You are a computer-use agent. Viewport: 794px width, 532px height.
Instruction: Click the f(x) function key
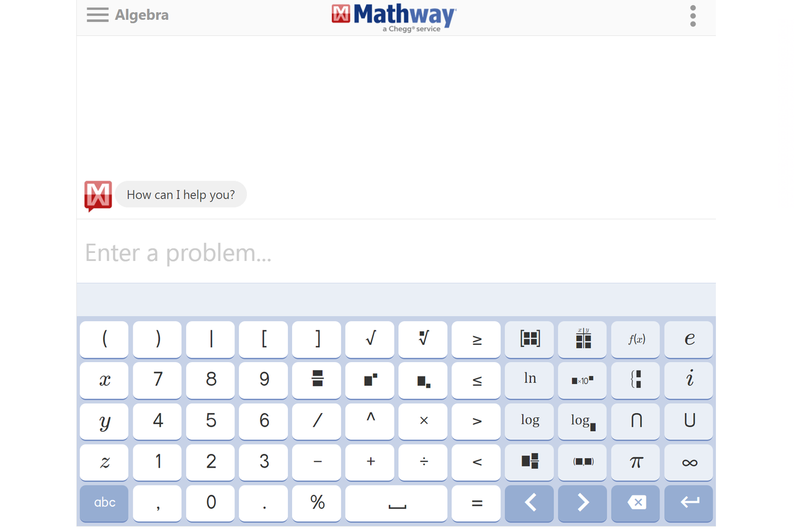635,339
